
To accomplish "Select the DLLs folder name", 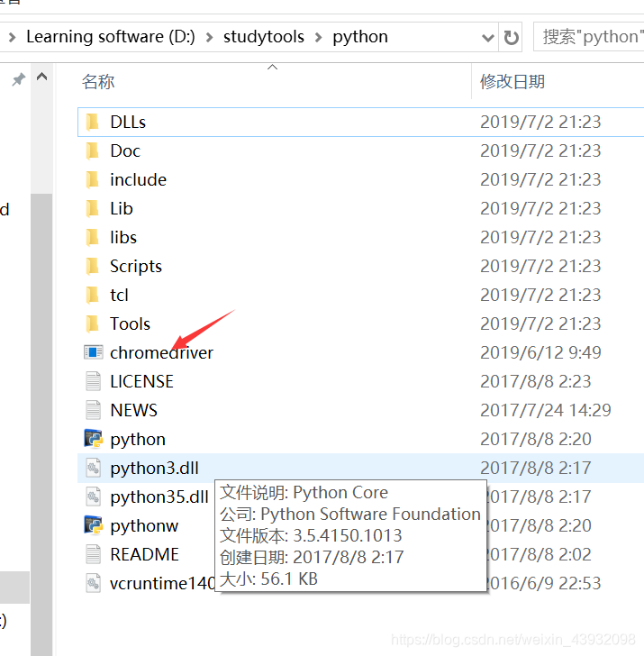I will tap(128, 123).
